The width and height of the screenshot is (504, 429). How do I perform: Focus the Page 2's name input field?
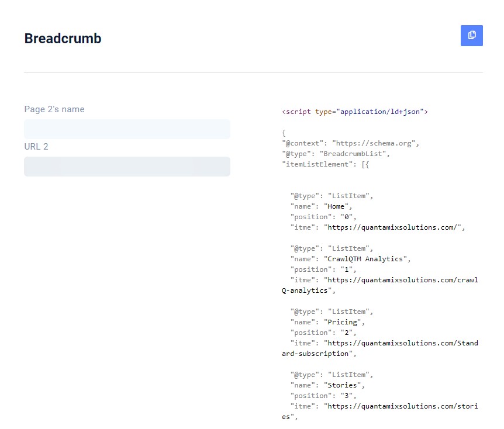click(x=127, y=129)
